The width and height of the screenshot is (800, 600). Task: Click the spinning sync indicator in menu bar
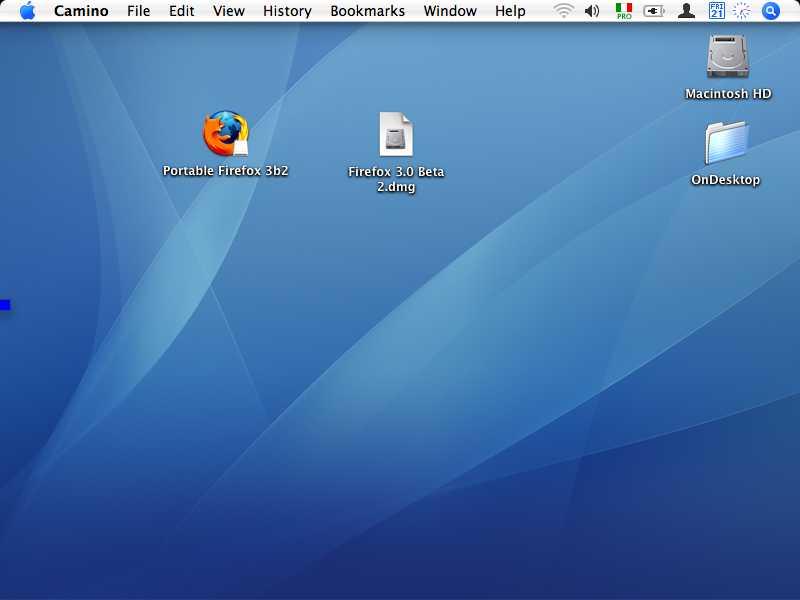pos(741,11)
